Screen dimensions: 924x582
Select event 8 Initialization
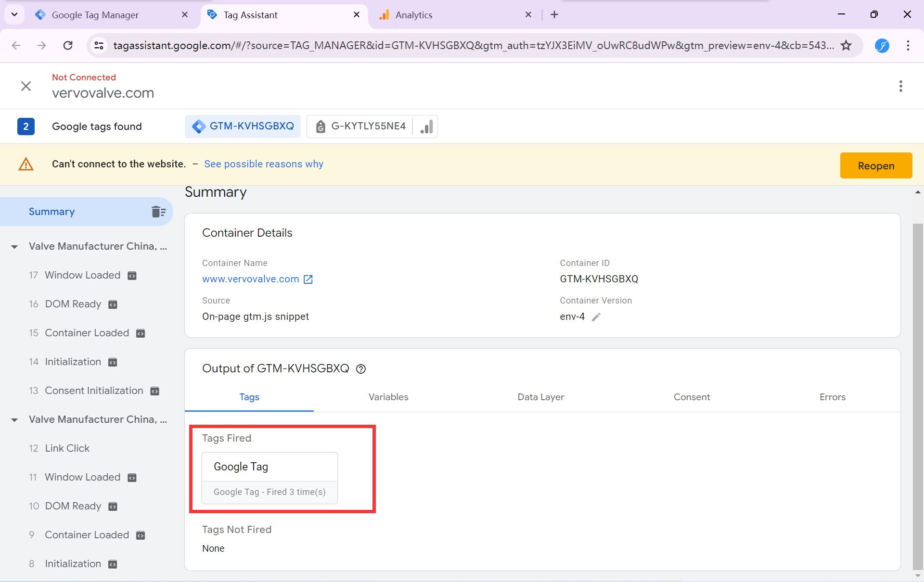click(x=73, y=564)
